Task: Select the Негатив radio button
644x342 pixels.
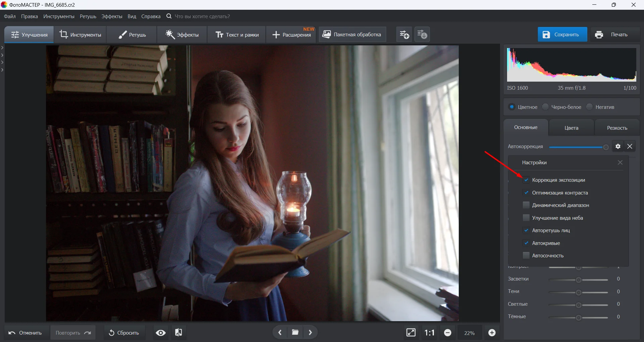Action: 589,107
